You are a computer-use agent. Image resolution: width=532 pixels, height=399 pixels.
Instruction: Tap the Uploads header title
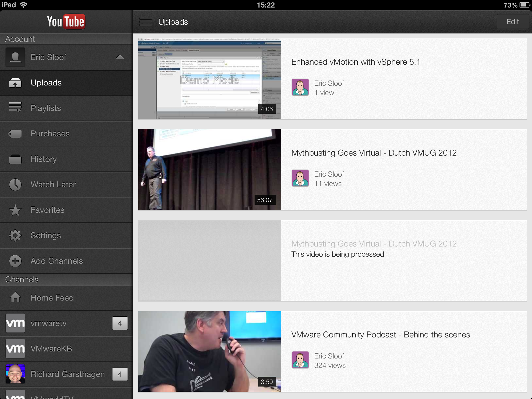(x=173, y=22)
